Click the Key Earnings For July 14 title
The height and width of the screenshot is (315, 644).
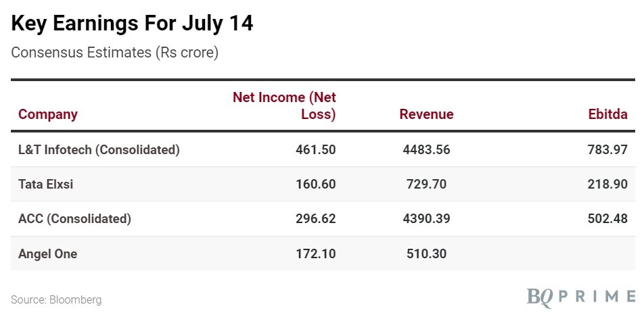pyautogui.click(x=132, y=24)
